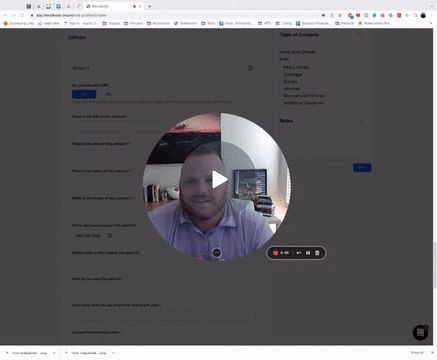Jump to Auto in the contents
This screenshot has width=437, height=360.
click(x=284, y=59)
